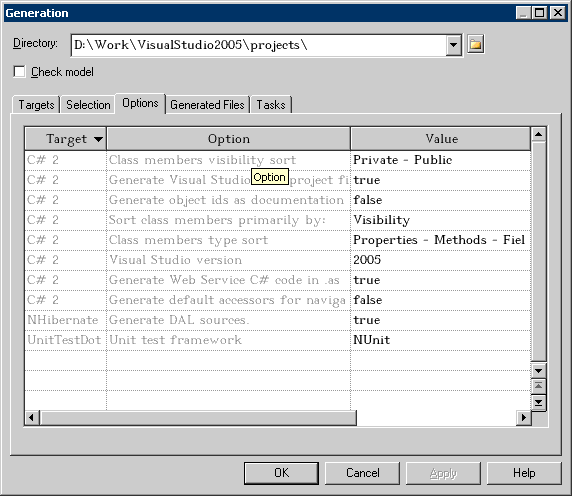
Task: Click the horizontal scrollbar thumb
Action: point(198,418)
